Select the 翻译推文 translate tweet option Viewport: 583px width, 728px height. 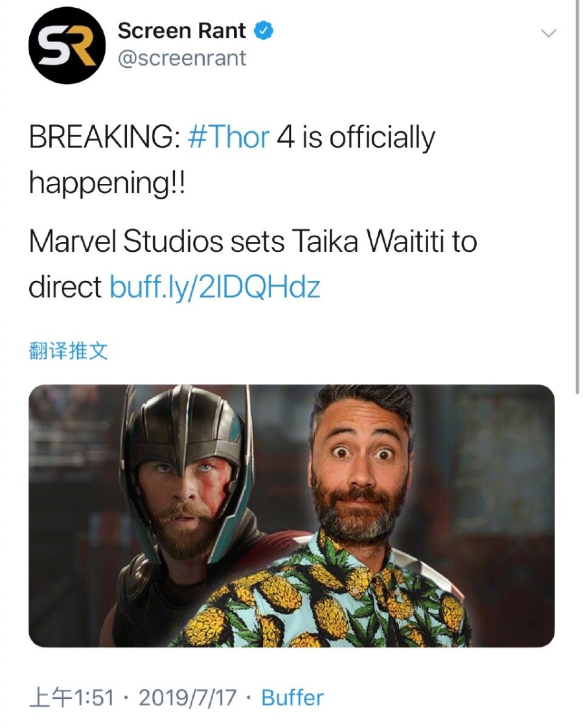68,351
